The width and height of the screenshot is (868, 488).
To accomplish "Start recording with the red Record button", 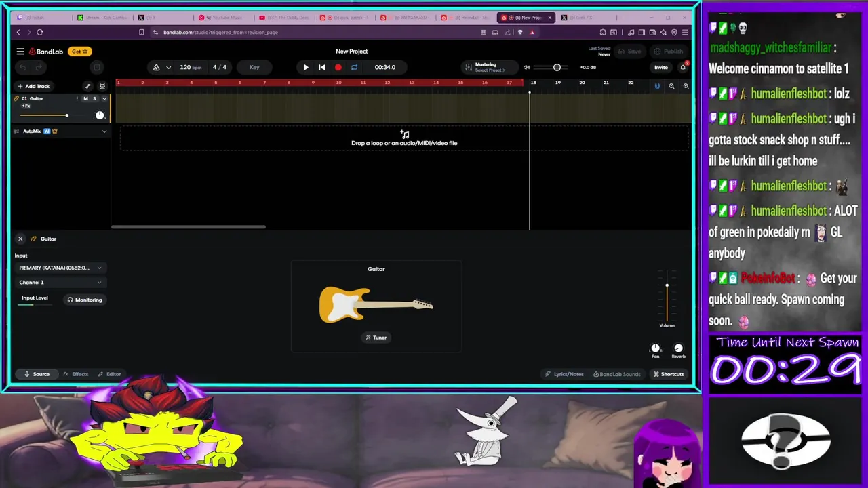I will coord(338,67).
